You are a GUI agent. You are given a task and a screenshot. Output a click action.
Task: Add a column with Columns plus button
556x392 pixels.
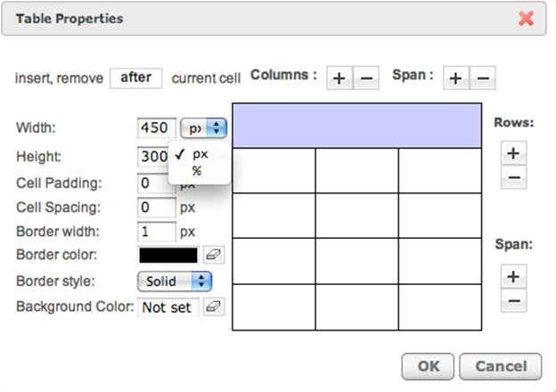pos(339,78)
